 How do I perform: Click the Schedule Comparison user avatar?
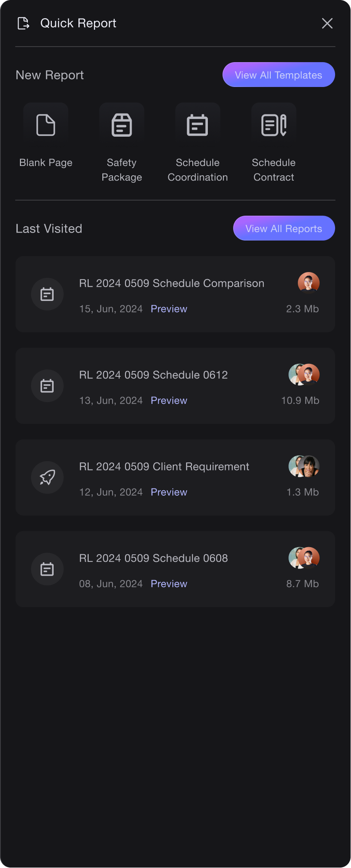[x=308, y=283]
